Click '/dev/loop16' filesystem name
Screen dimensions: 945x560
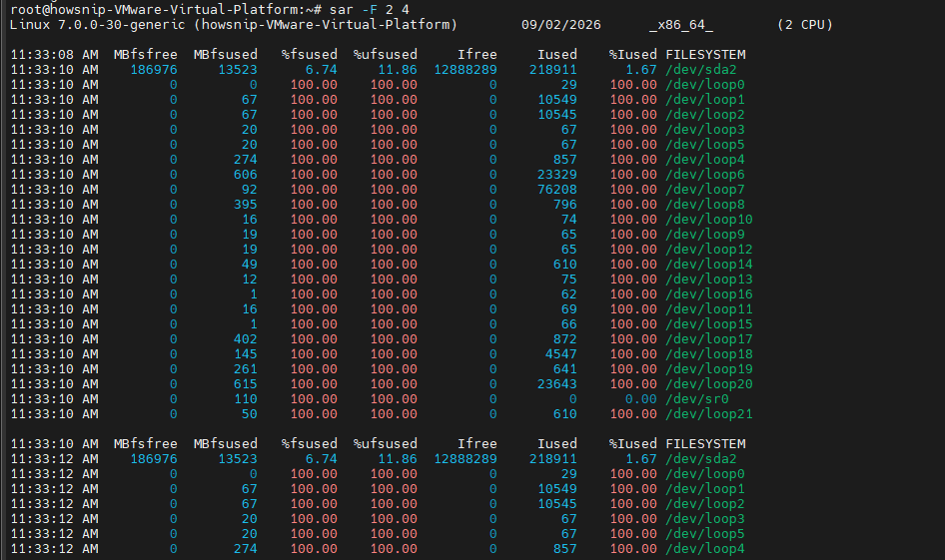point(709,294)
